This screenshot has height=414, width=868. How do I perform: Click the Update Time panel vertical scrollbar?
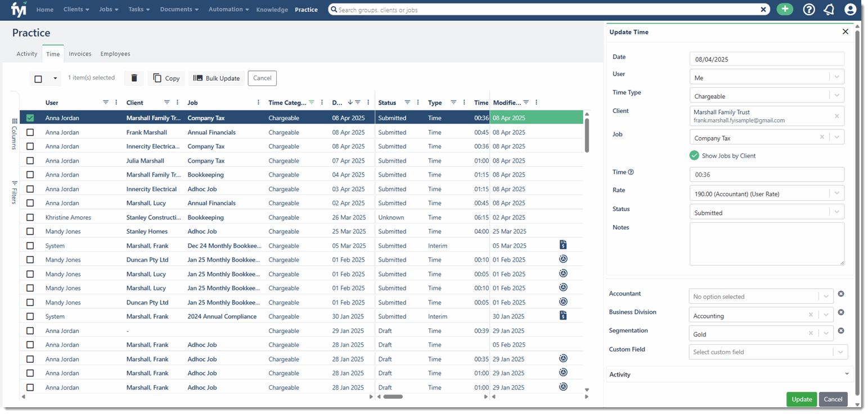pos(857,213)
